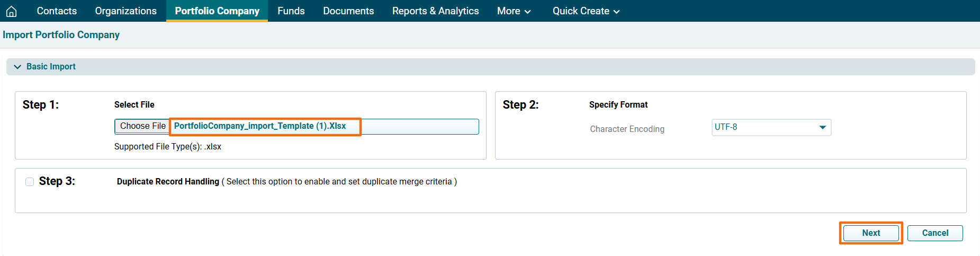Image resolution: width=980 pixels, height=256 pixels.
Task: Open the Documents section
Action: 348,11
